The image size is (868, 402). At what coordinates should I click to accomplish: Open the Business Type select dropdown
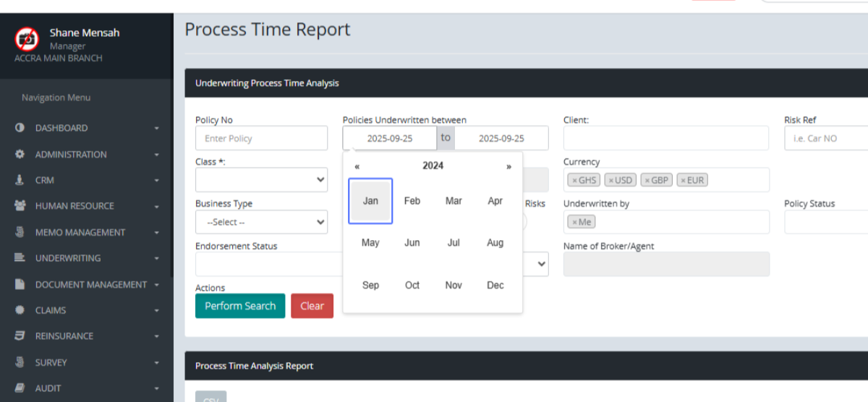pos(261,222)
